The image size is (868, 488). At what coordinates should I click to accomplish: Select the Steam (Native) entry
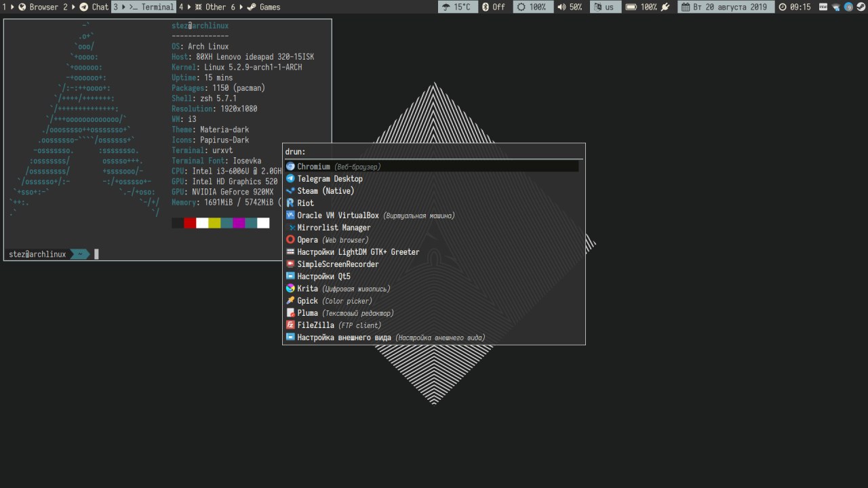(x=433, y=191)
